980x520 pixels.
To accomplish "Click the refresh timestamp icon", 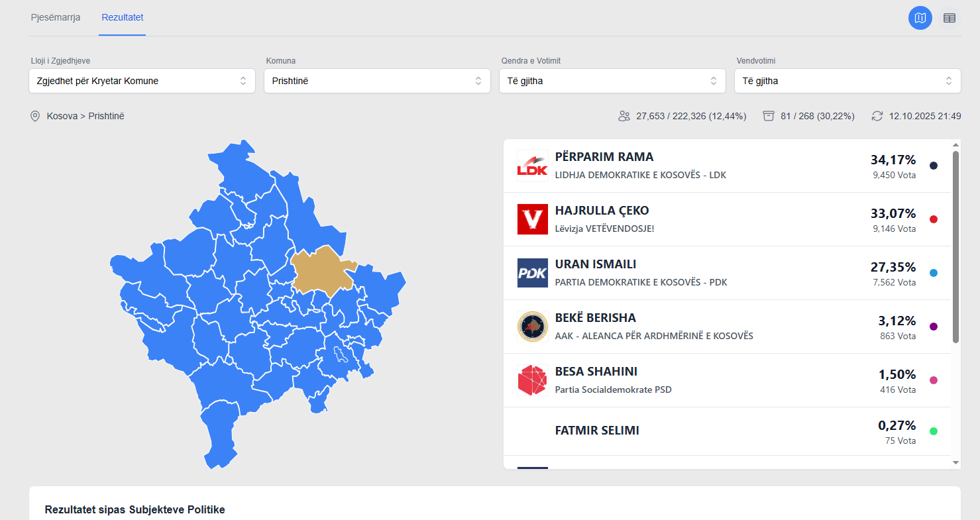I will point(877,116).
